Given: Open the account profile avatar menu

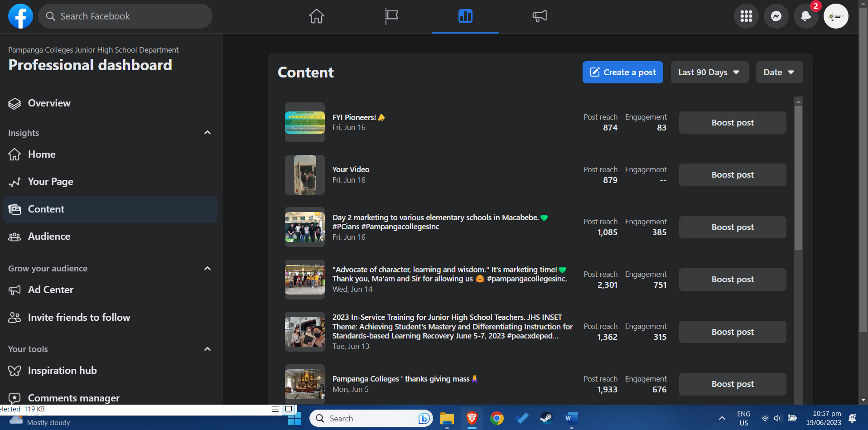Looking at the screenshot, I should 836,16.
